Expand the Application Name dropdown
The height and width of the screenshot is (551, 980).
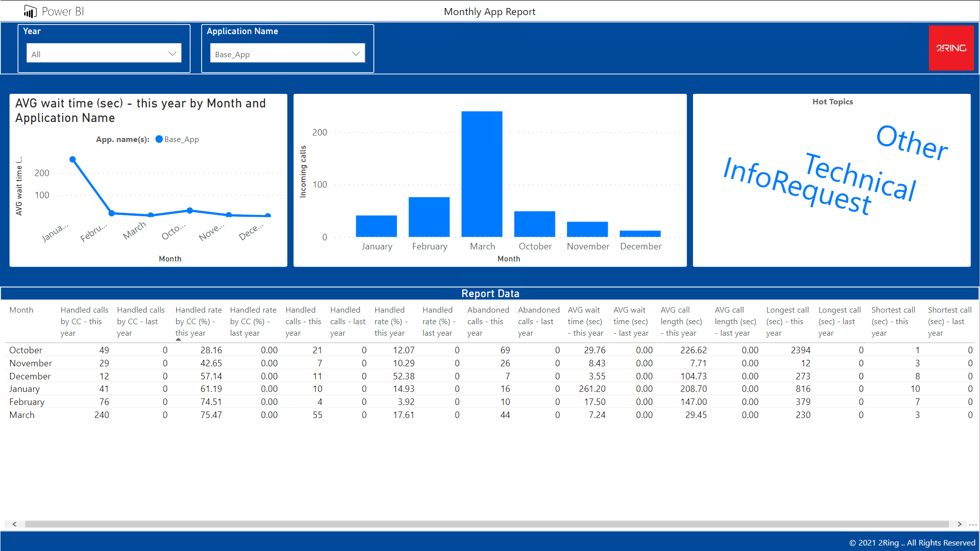[287, 54]
